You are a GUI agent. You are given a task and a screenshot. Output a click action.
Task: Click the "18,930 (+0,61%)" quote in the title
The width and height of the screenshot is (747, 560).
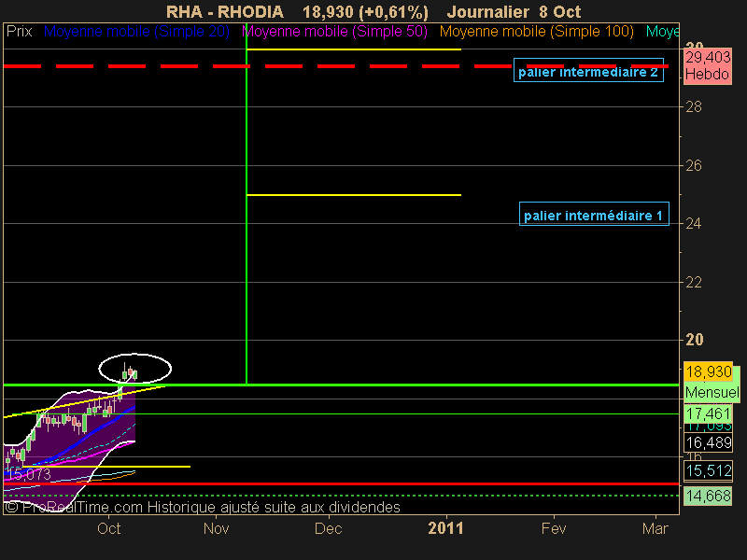point(365,12)
